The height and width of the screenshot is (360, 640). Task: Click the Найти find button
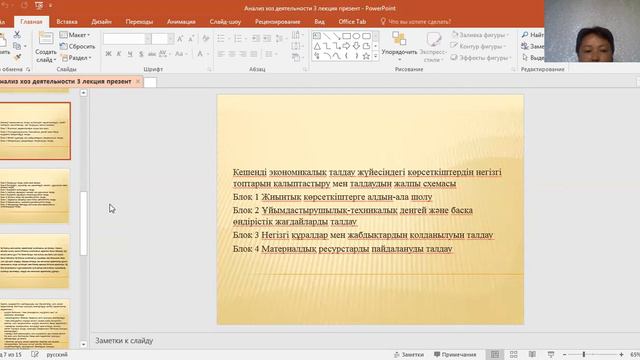[x=533, y=35]
